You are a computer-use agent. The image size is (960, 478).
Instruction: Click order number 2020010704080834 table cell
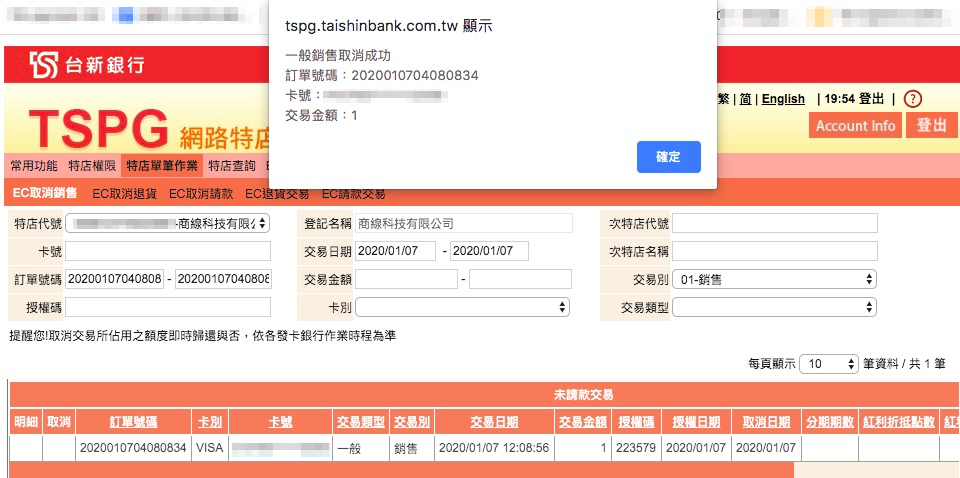pyautogui.click(x=133, y=448)
